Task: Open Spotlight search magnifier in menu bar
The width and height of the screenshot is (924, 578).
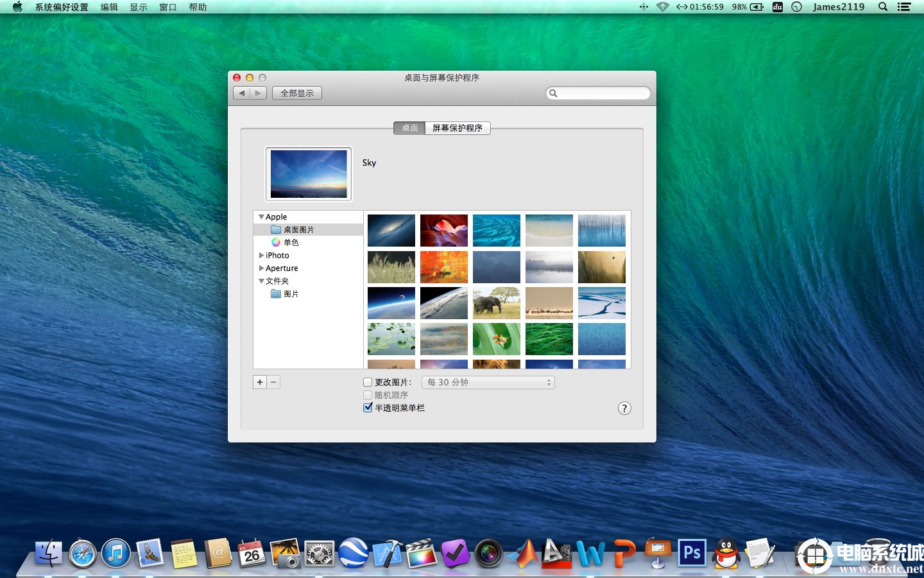Action: (x=883, y=7)
